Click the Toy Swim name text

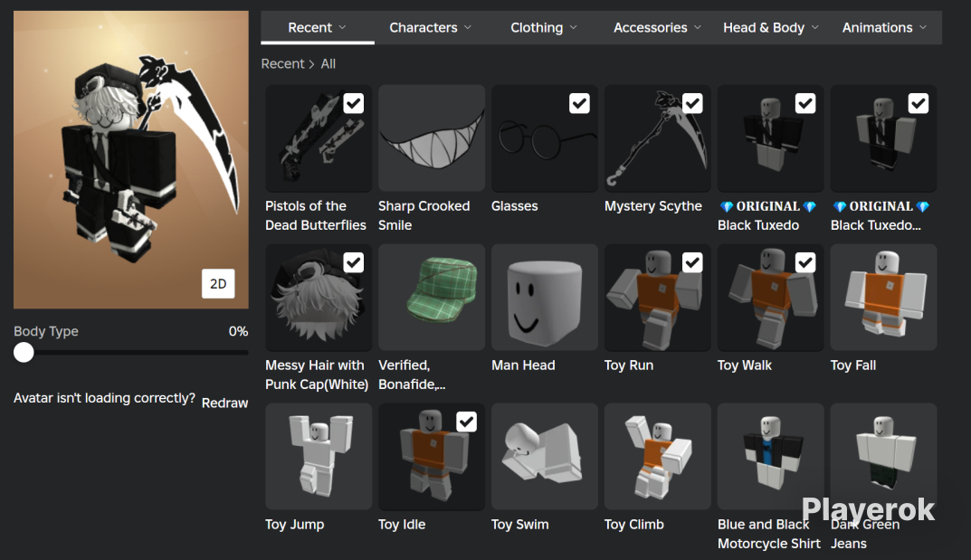(520, 525)
